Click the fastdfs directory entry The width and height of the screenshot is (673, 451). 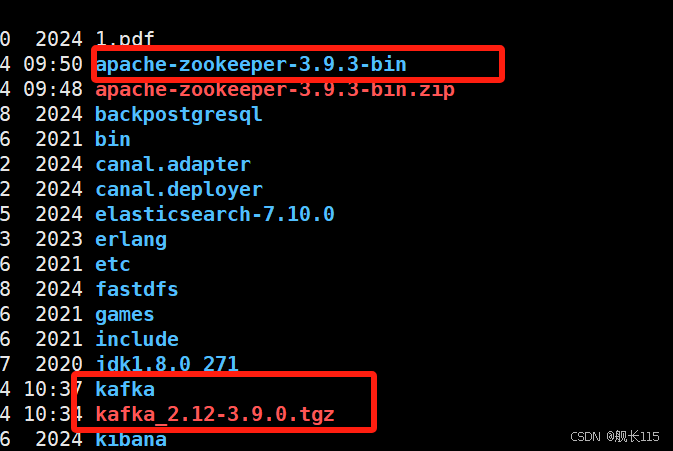click(x=136, y=289)
